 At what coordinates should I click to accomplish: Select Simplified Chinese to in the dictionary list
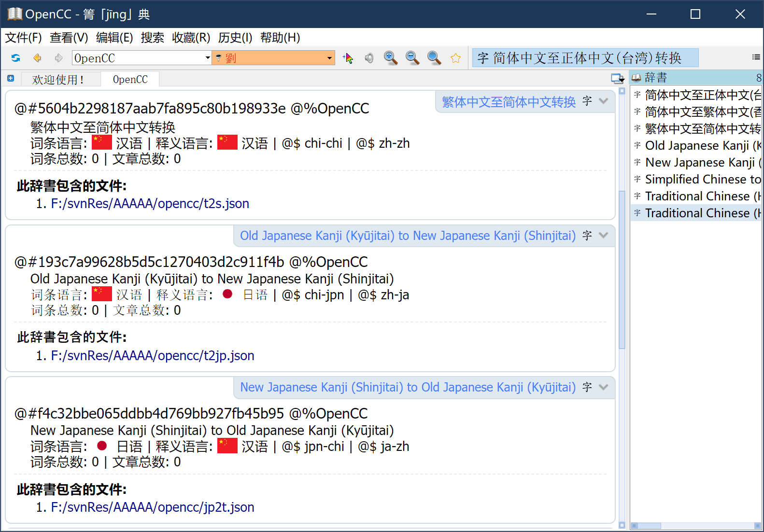coord(696,180)
